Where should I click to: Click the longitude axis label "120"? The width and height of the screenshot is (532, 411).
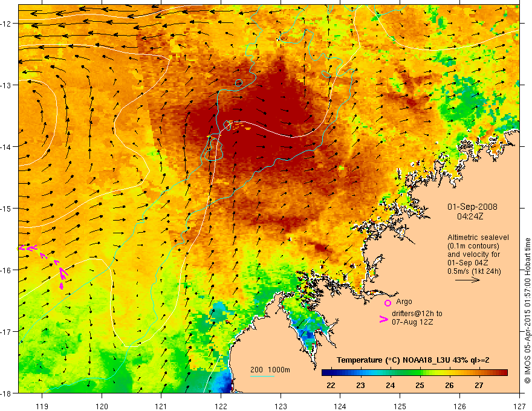[x=102, y=406]
